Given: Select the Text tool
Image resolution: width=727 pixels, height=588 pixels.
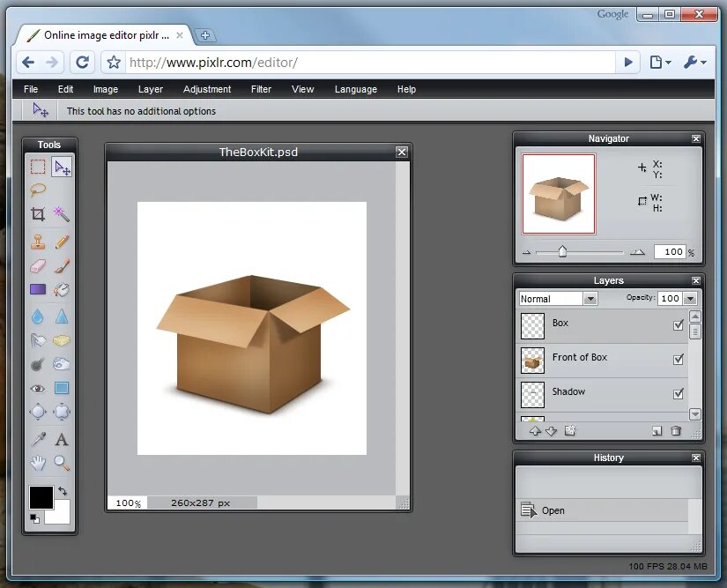Looking at the screenshot, I should (x=61, y=439).
